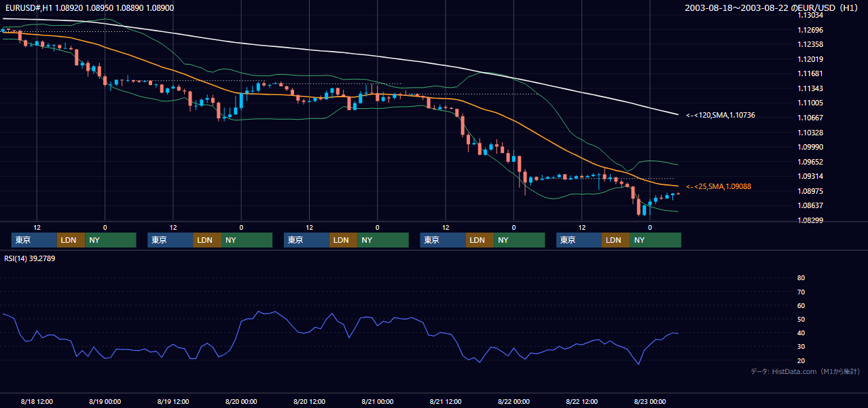Click the 8/20 12:00 time axis label
Screen dimensions: 868x408
[x=309, y=401]
